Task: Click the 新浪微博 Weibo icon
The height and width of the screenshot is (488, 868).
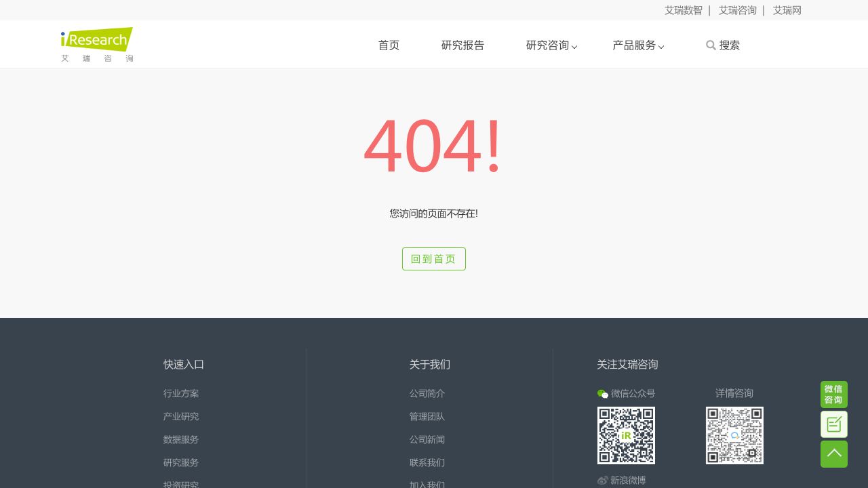Action: point(602,481)
